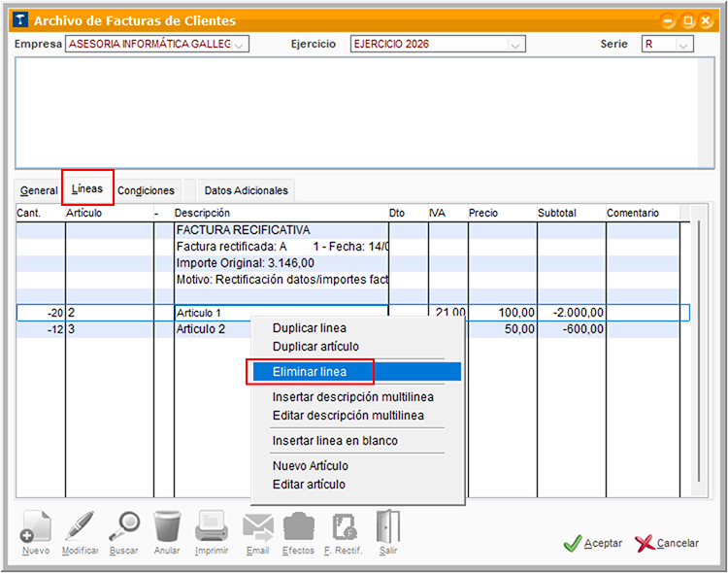Click the Modificar pencil icon
Image resolution: width=728 pixels, height=573 pixels.
point(80,526)
